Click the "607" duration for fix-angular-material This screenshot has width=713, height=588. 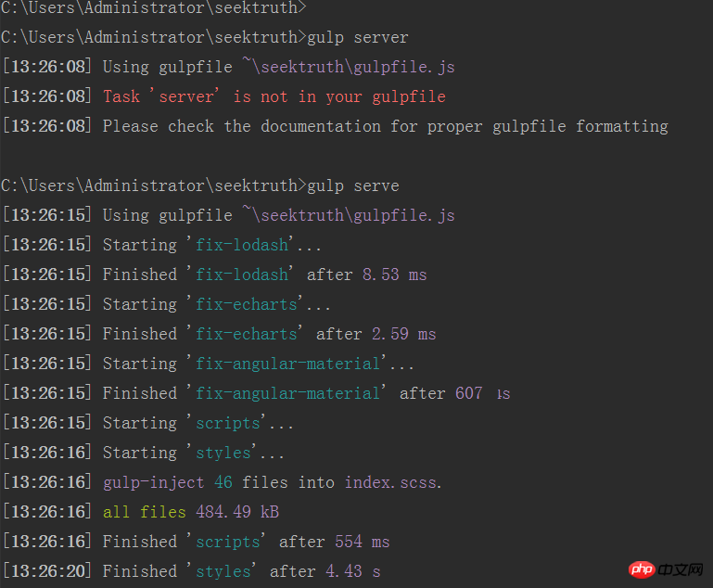(x=468, y=393)
